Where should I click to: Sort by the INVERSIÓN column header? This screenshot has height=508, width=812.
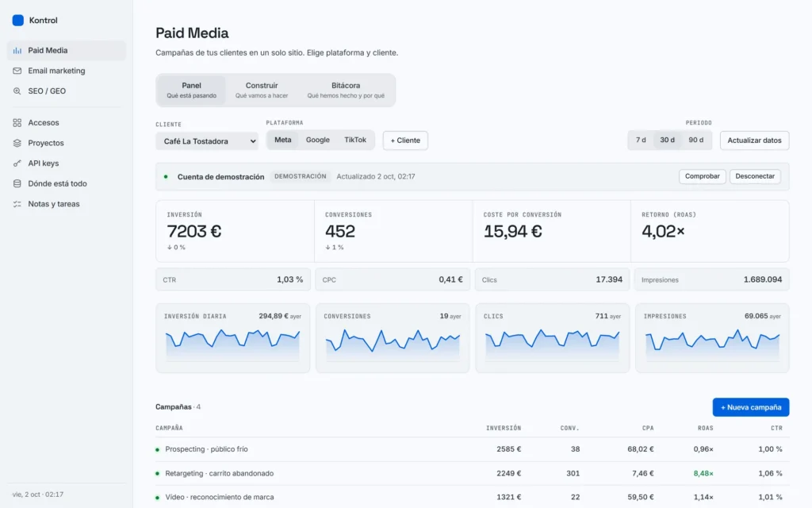point(504,428)
